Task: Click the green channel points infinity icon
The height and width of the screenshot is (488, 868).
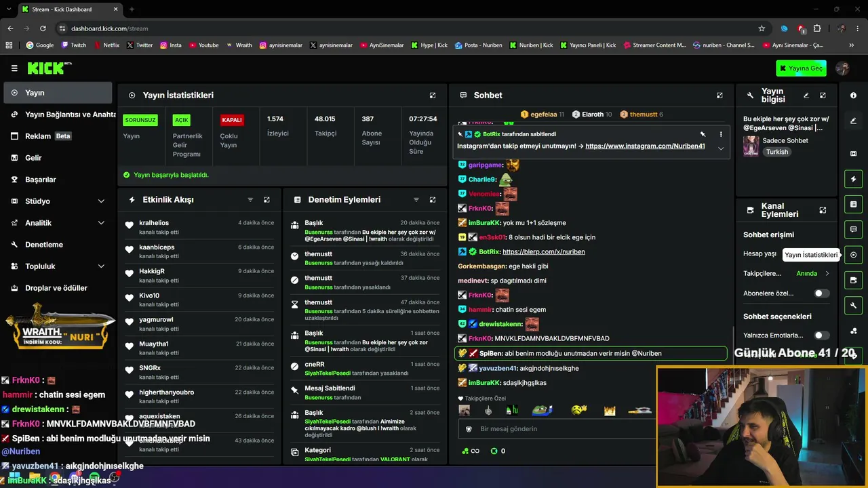Action: click(x=470, y=451)
